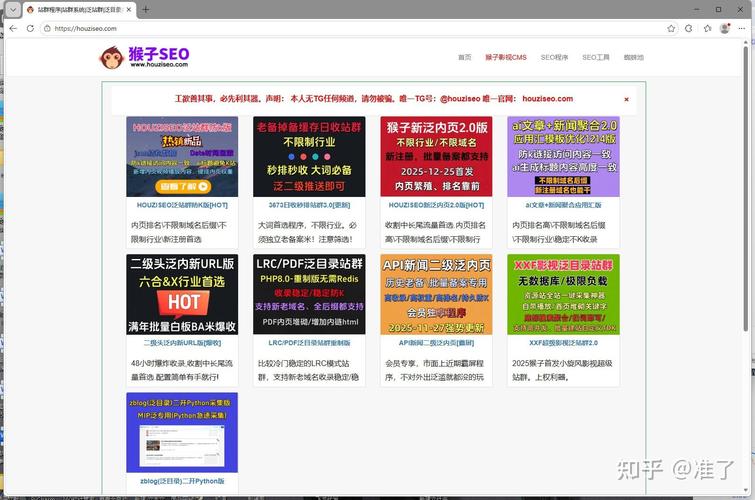Click the browser back arrow

[13, 28]
